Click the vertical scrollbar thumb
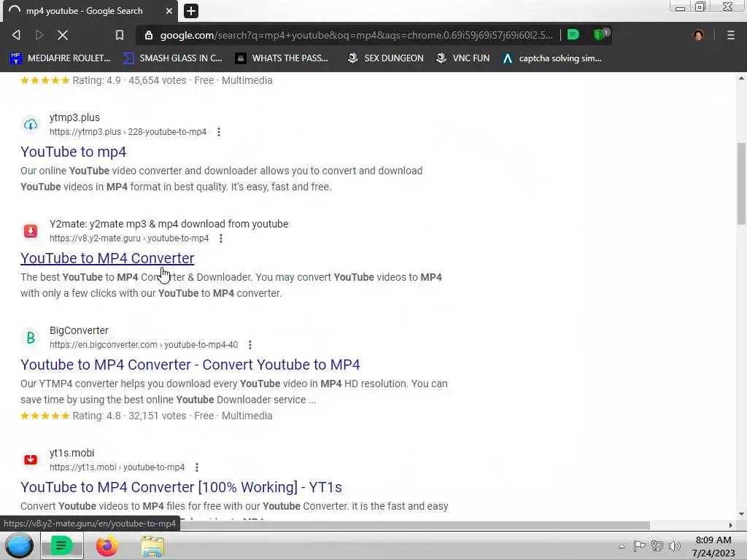 742,183
